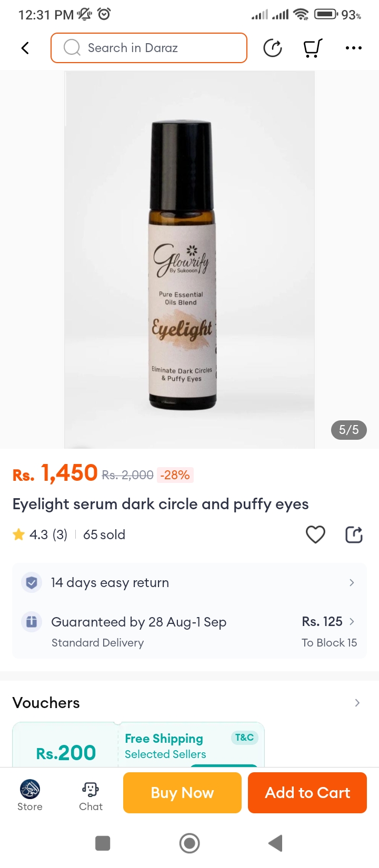The width and height of the screenshot is (379, 868).
Task: Tap the circular refresh arrow icon
Action: [273, 48]
